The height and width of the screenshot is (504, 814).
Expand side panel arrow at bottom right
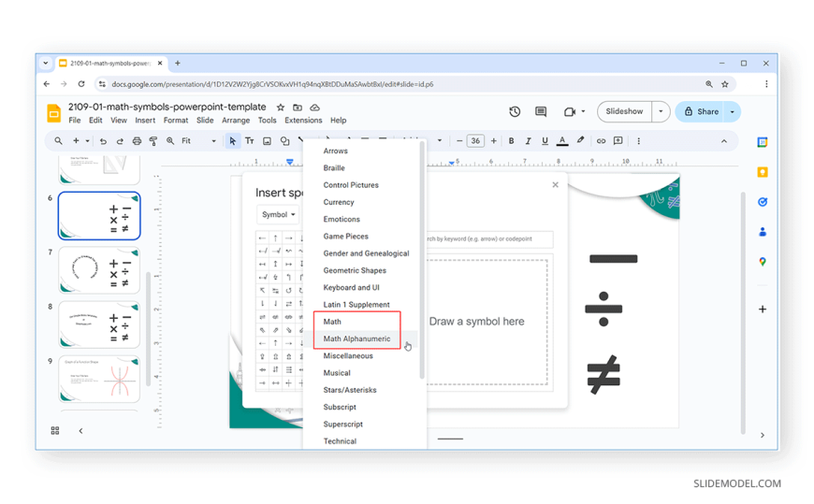tap(763, 435)
